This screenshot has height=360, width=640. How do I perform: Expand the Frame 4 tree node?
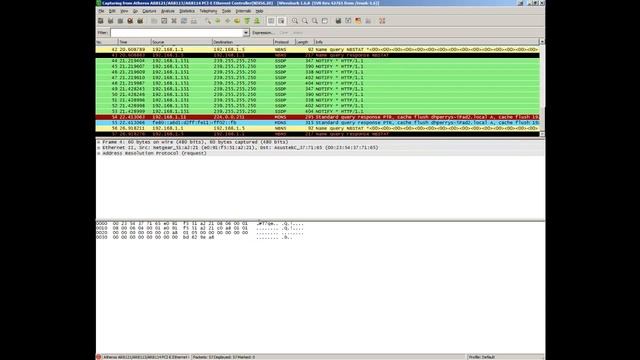99,142
